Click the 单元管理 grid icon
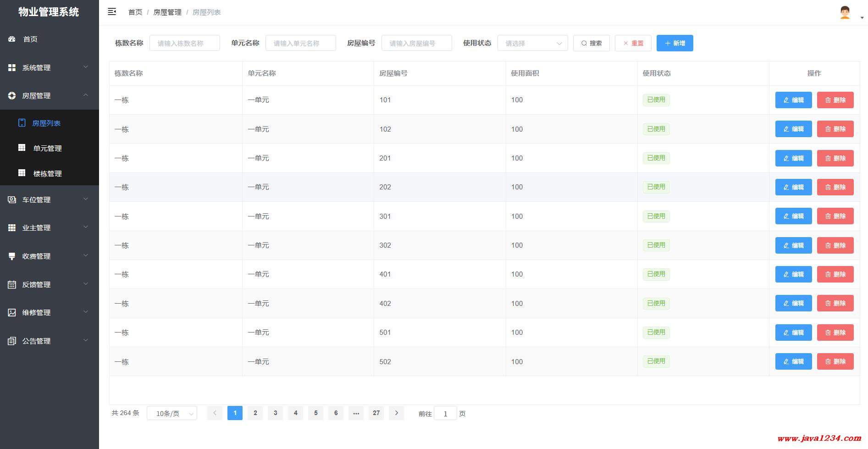The width and height of the screenshot is (868, 449). tap(22, 148)
